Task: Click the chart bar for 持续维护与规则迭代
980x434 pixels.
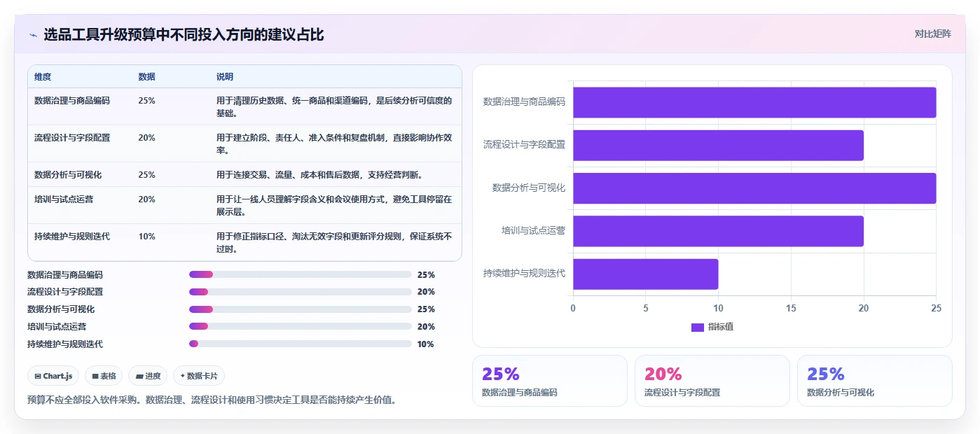Action: tap(645, 274)
